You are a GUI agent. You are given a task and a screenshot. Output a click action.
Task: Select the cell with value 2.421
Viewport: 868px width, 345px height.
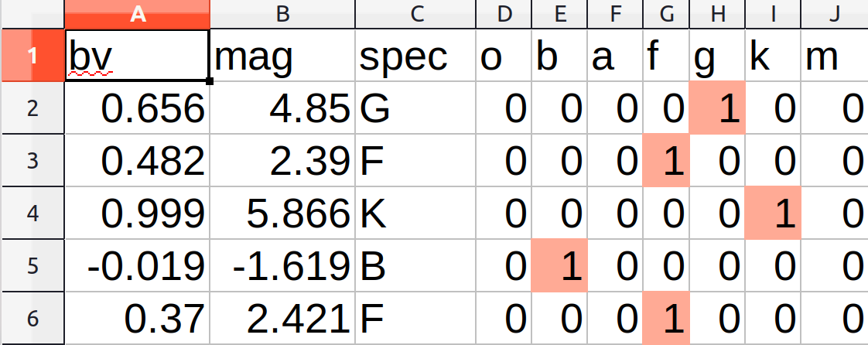tap(282, 319)
